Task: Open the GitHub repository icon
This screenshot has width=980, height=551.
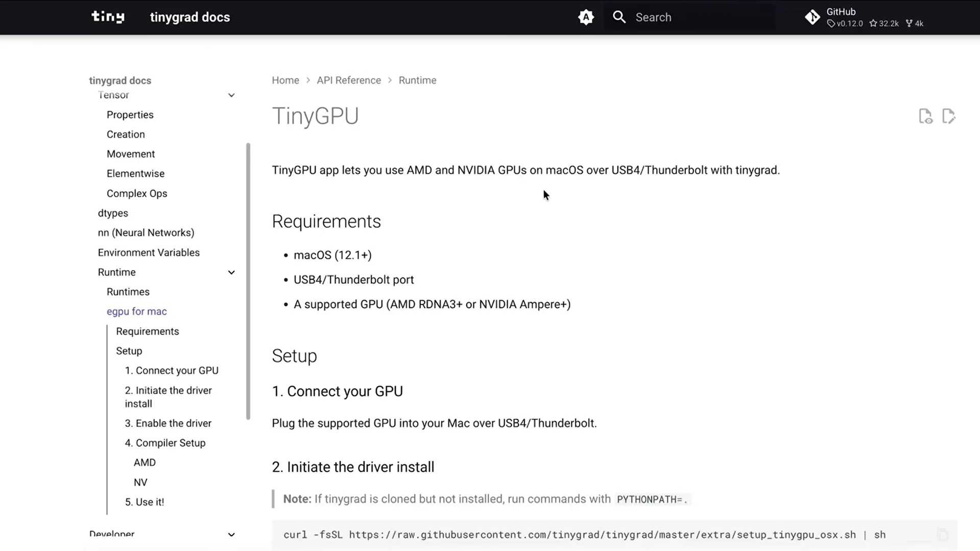Action: pyautogui.click(x=812, y=17)
